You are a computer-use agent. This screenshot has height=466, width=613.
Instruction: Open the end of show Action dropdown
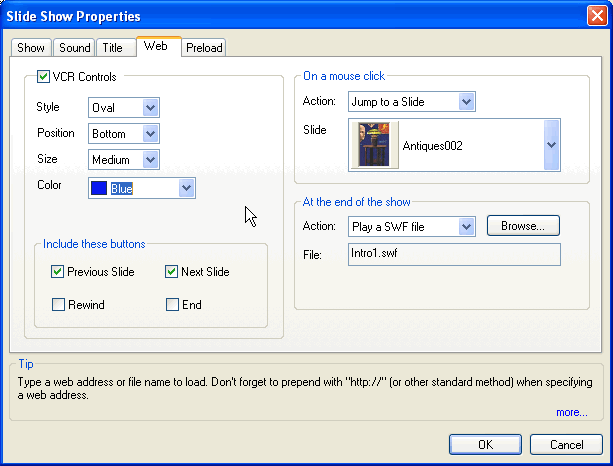tap(412, 226)
